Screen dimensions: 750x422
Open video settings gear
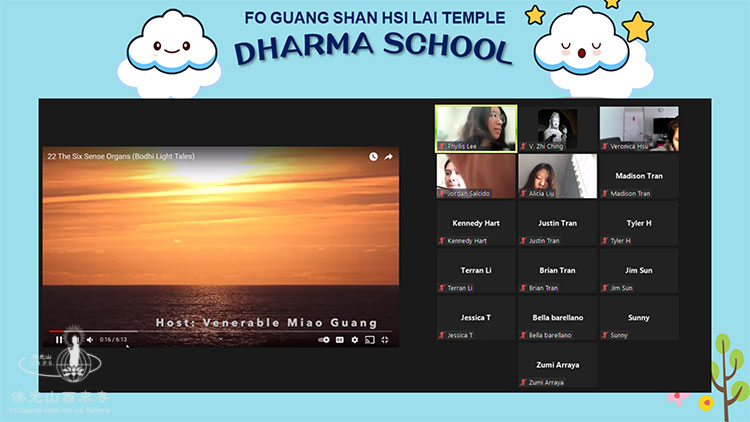pos(354,340)
